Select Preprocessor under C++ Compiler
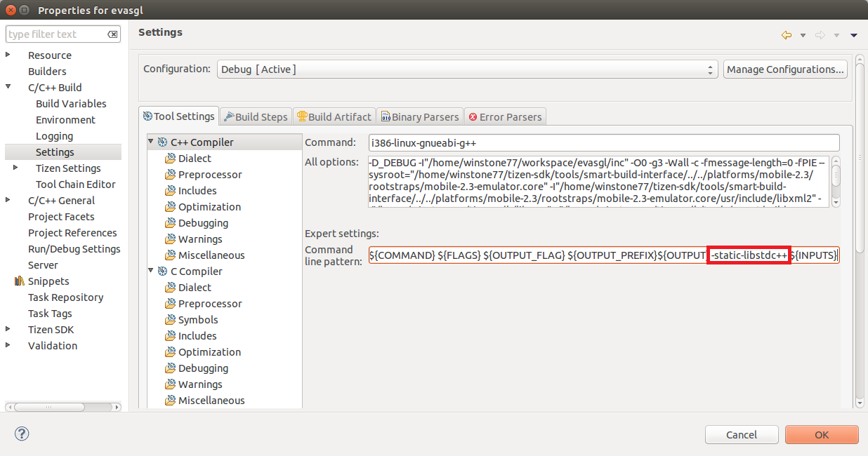The height and width of the screenshot is (456, 868). pos(209,175)
